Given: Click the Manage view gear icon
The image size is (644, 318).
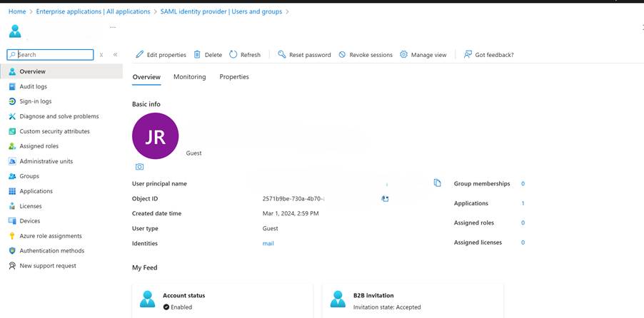Looking at the screenshot, I should (x=403, y=54).
